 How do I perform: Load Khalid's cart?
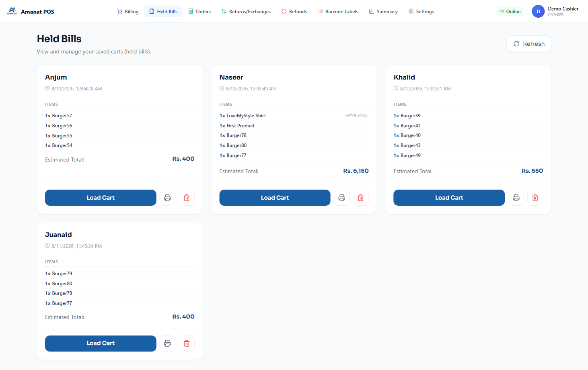point(449,198)
